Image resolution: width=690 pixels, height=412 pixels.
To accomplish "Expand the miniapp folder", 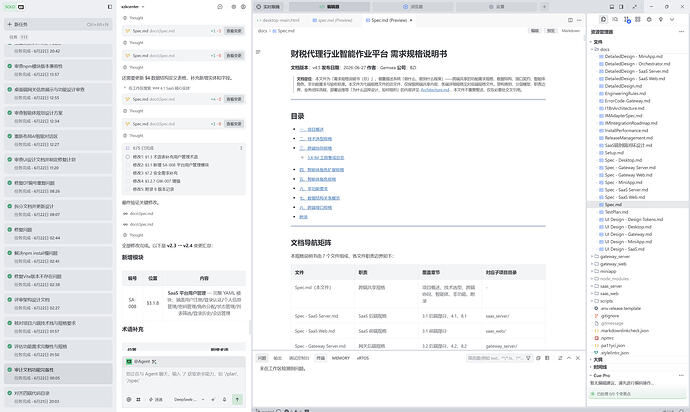I will pyautogui.click(x=592, y=271).
